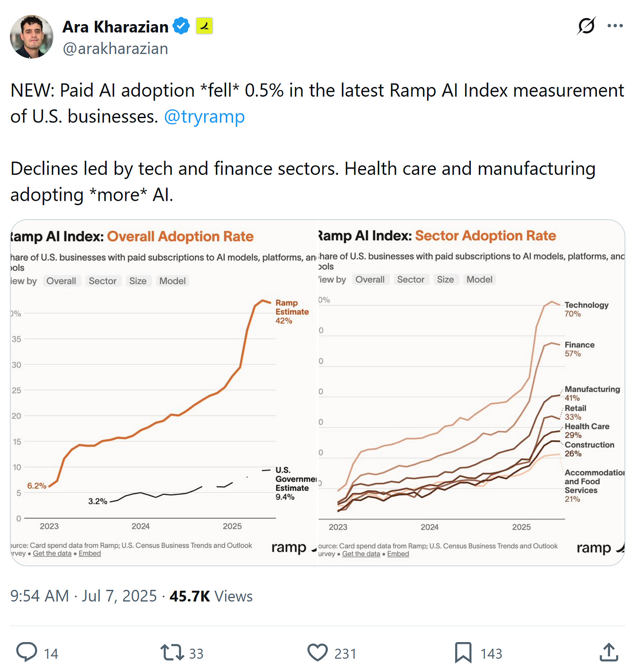Switch right chart to Overall view
Image resolution: width=639 pixels, height=672 pixels.
370,280
